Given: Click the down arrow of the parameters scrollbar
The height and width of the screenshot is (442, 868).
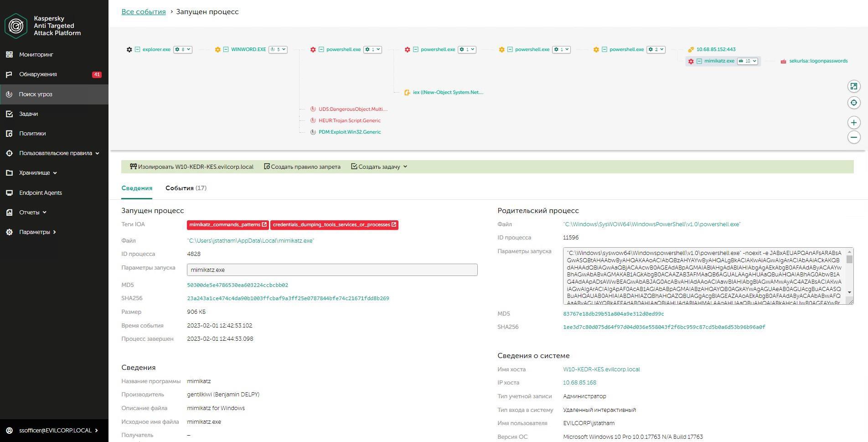Looking at the screenshot, I should tap(850, 292).
